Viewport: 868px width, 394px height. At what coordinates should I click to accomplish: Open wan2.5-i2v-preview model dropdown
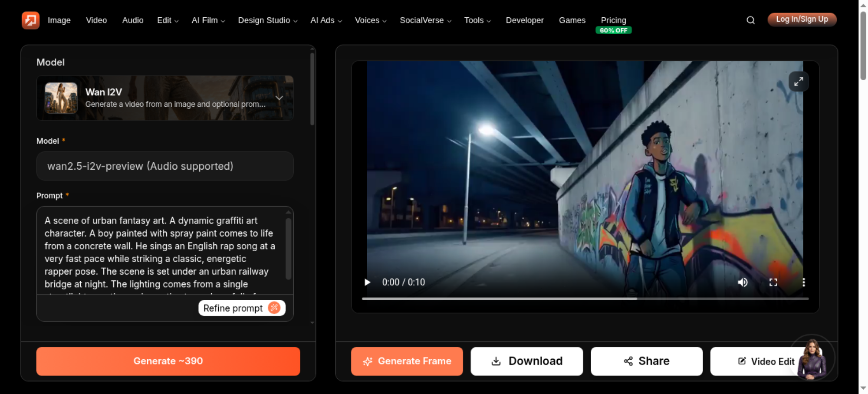pyautogui.click(x=165, y=166)
